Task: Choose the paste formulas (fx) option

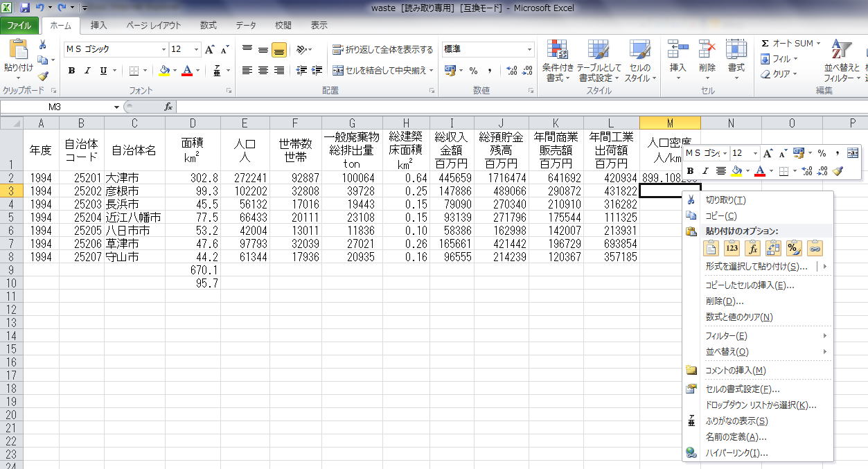Action: pos(753,248)
